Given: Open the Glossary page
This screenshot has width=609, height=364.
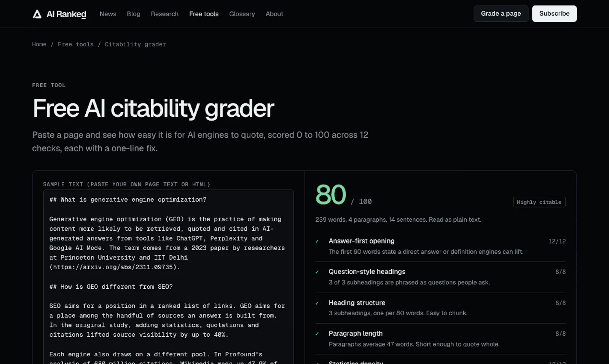Looking at the screenshot, I should pyautogui.click(x=242, y=14).
